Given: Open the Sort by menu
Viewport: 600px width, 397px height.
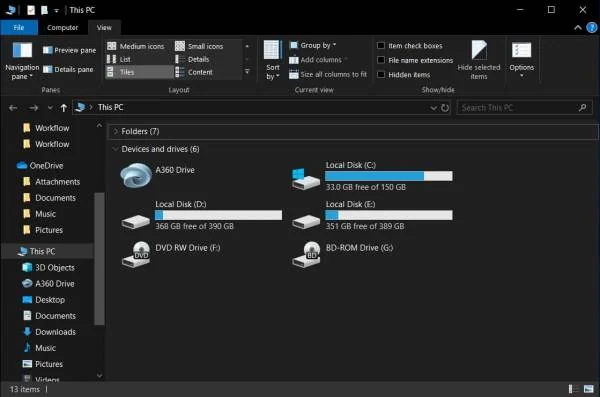Looking at the screenshot, I should [x=272, y=61].
